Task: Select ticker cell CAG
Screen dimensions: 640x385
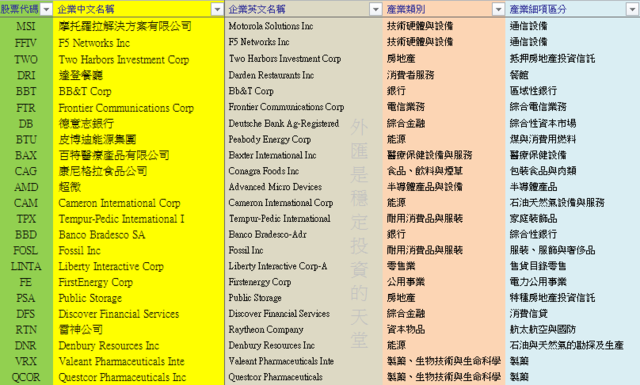Action: coord(26,171)
